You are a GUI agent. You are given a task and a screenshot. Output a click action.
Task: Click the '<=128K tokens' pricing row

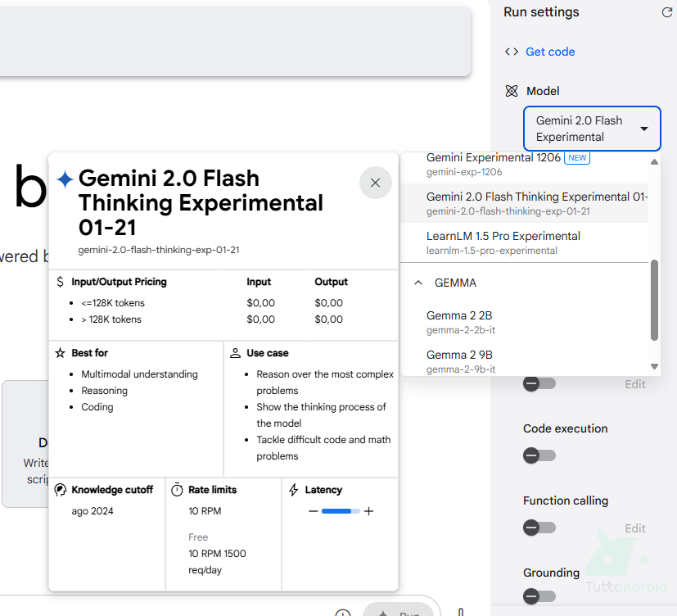tap(113, 303)
